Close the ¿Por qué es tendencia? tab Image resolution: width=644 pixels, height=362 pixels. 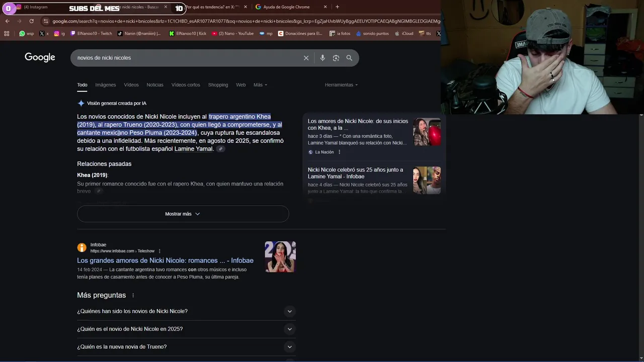coord(246,7)
